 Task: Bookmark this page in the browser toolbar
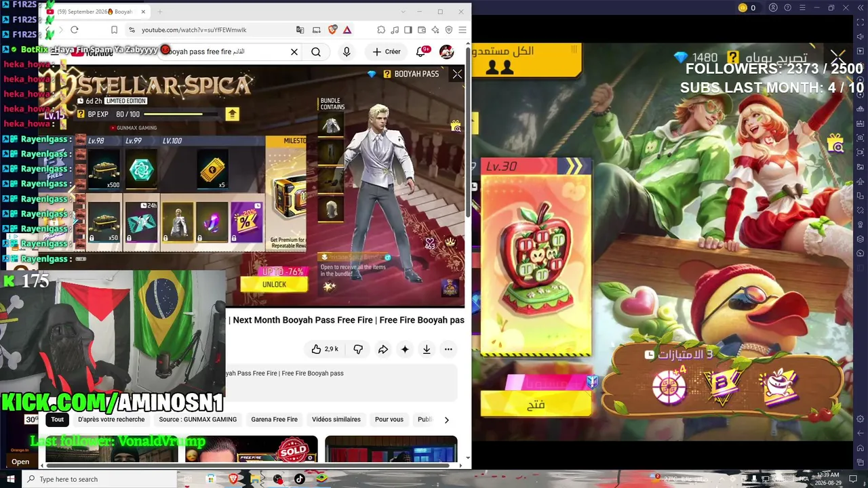(114, 30)
